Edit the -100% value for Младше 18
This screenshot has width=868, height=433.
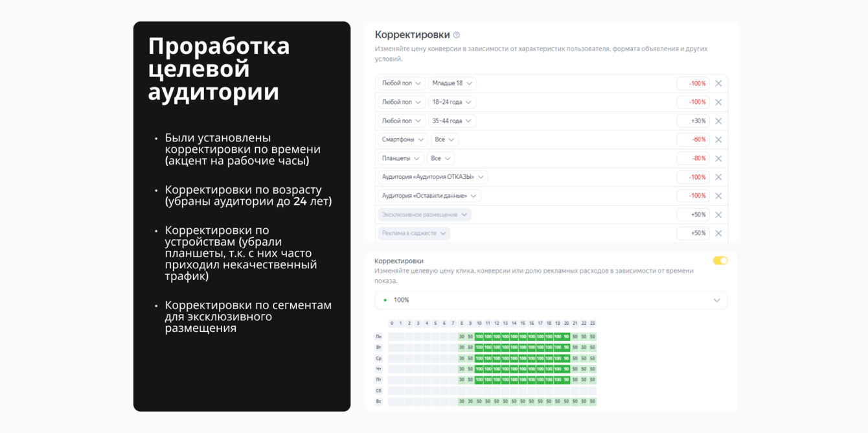click(x=693, y=84)
